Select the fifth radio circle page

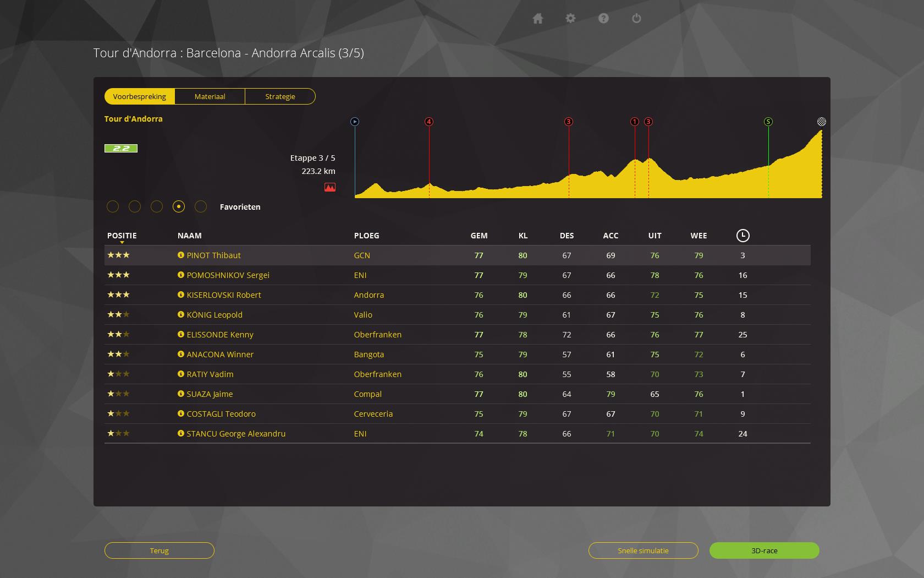coord(201,206)
